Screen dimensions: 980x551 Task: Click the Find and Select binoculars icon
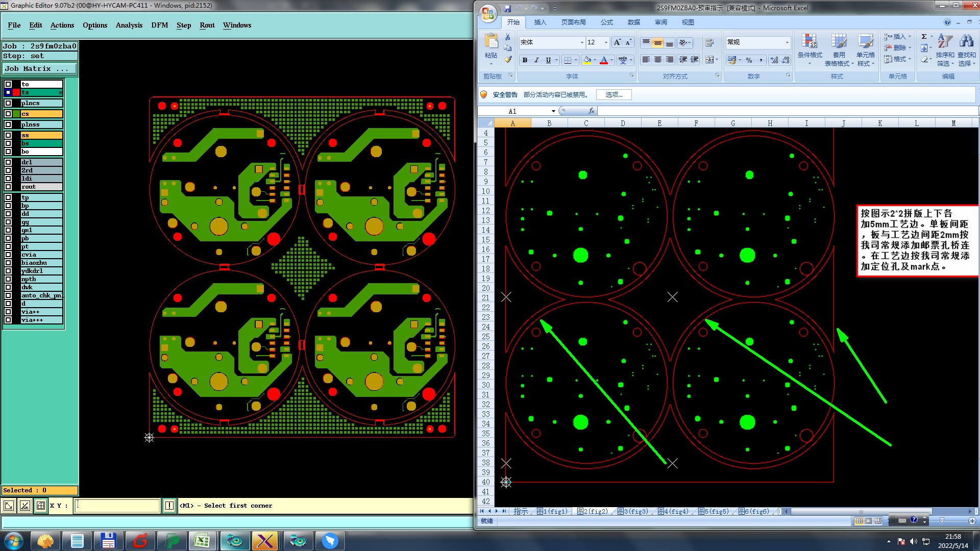point(966,42)
